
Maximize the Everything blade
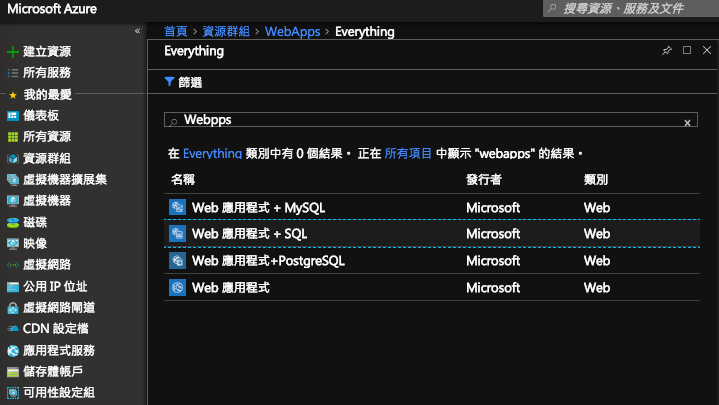coord(687,50)
